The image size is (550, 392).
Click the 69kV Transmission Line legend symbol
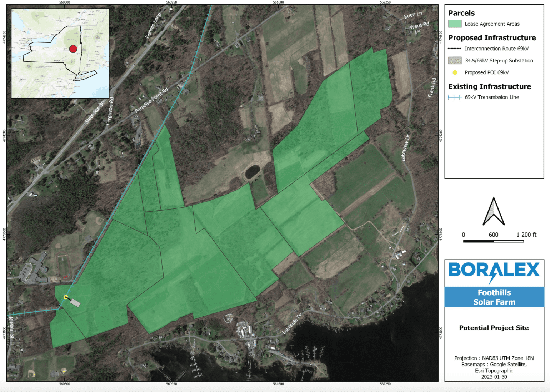[455, 97]
